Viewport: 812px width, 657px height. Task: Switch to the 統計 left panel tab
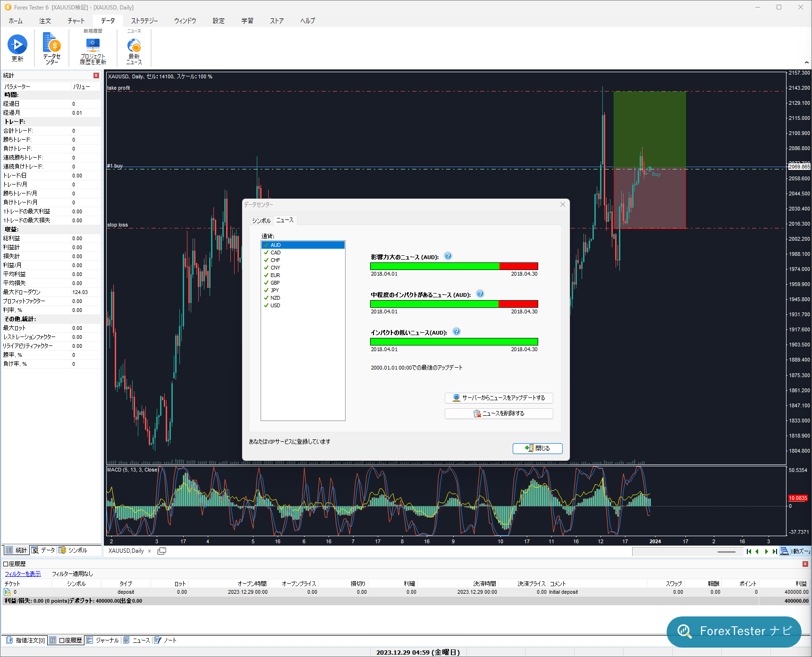click(17, 550)
